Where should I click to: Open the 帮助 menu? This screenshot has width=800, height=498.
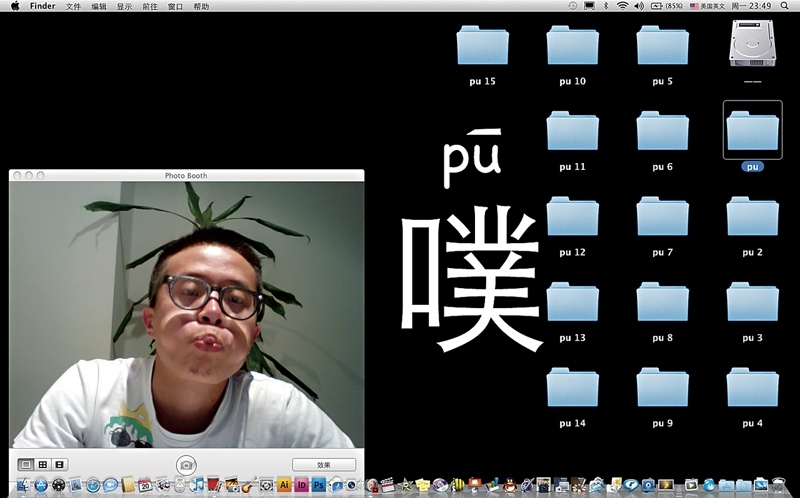[201, 6]
